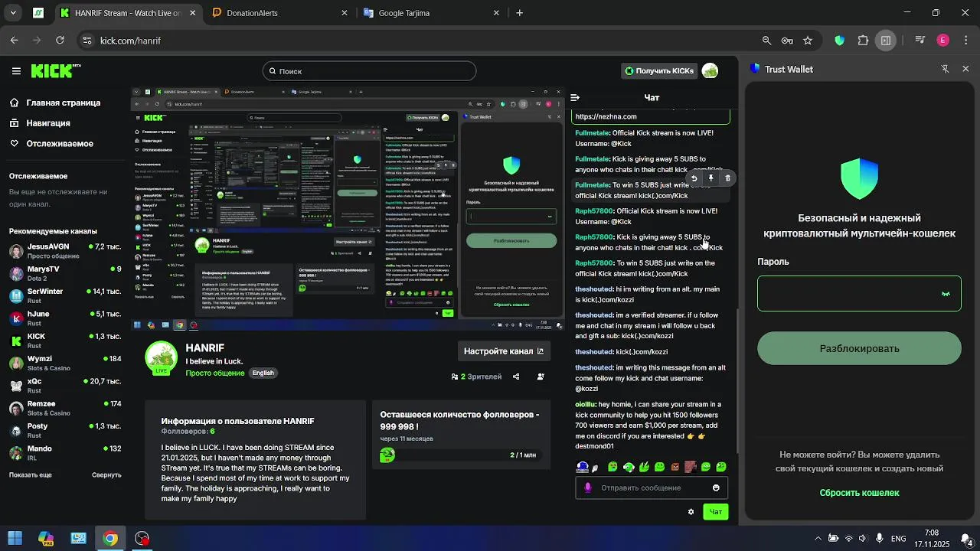Pin the hovered chat message

(711, 178)
